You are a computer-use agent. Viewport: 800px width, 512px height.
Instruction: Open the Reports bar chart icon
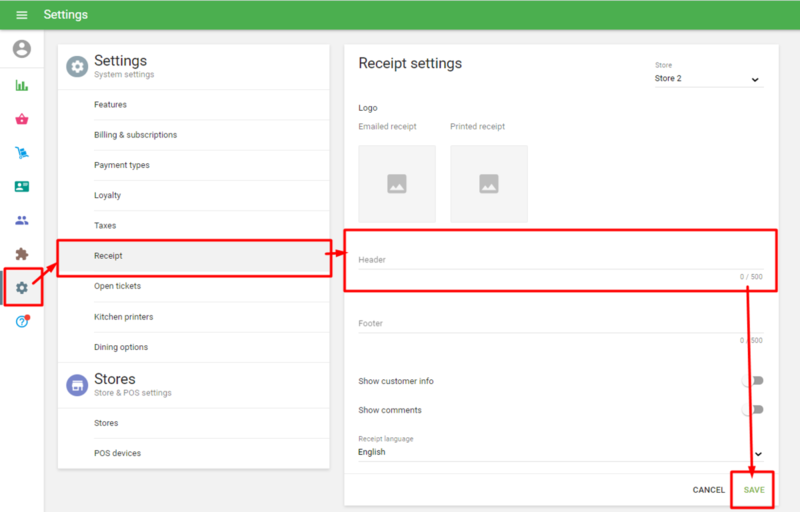22,86
